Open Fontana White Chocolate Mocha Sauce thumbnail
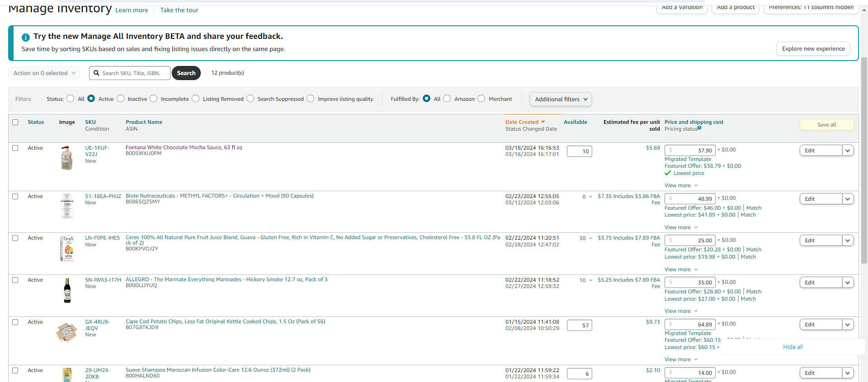This screenshot has height=382, width=868. click(x=67, y=158)
